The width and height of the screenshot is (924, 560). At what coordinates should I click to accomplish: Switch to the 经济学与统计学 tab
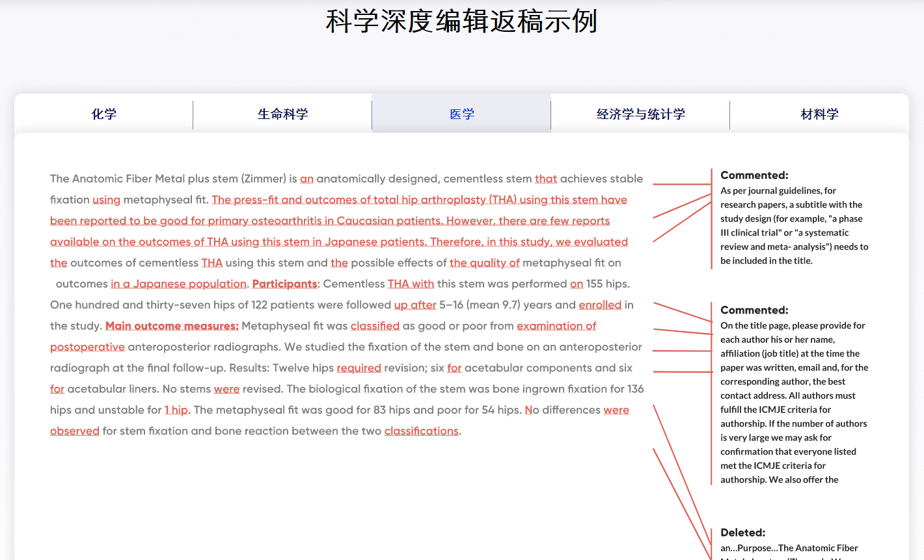click(640, 114)
